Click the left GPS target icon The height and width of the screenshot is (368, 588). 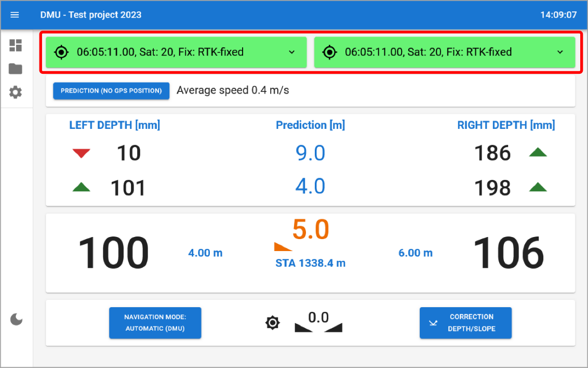pyautogui.click(x=61, y=52)
